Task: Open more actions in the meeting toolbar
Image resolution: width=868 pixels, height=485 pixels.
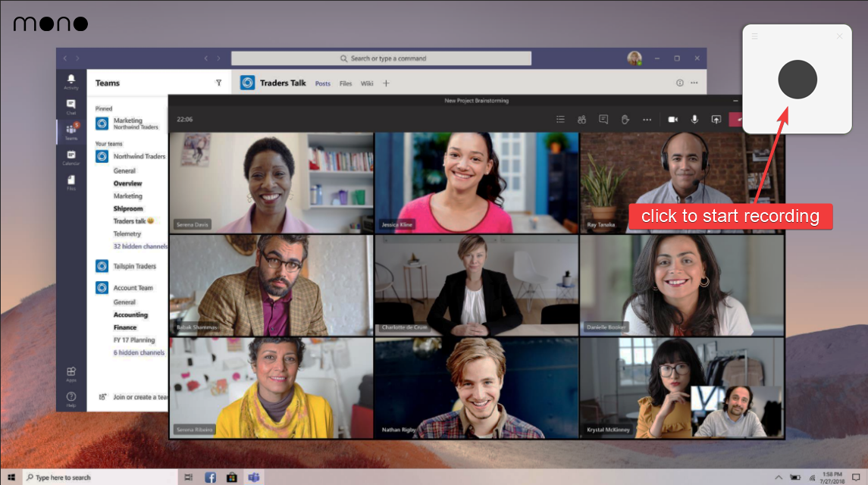Action: (647, 119)
